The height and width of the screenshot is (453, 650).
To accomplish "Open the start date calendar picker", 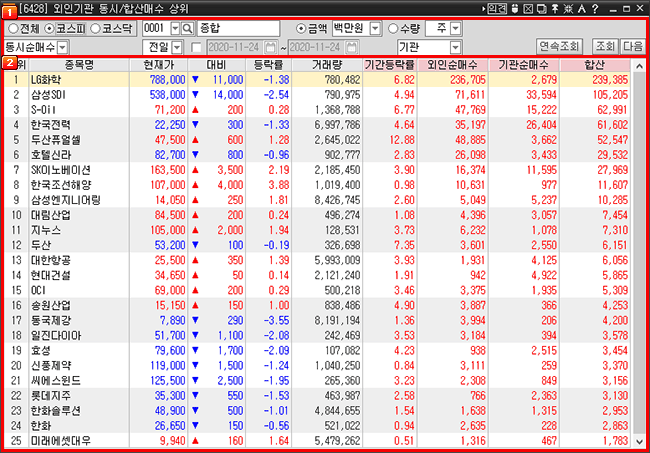I will 270,47.
